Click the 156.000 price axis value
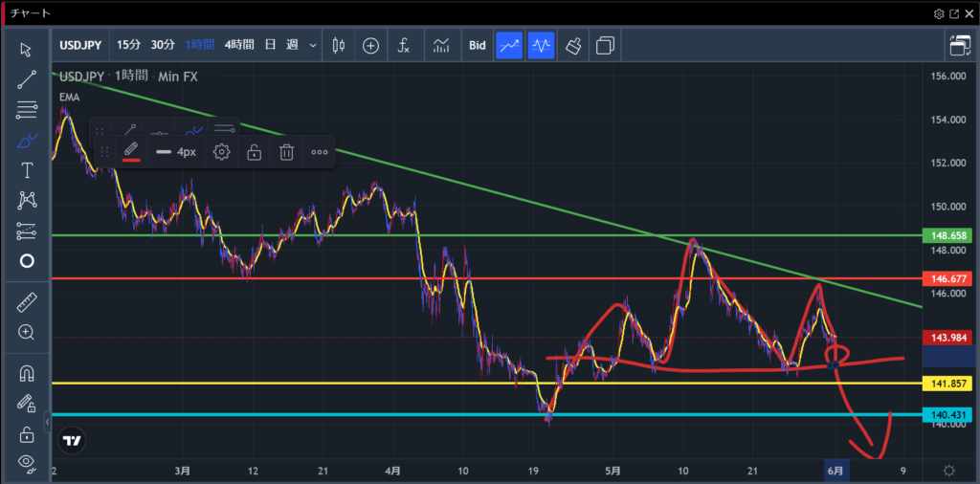This screenshot has width=980, height=484. pos(950,77)
